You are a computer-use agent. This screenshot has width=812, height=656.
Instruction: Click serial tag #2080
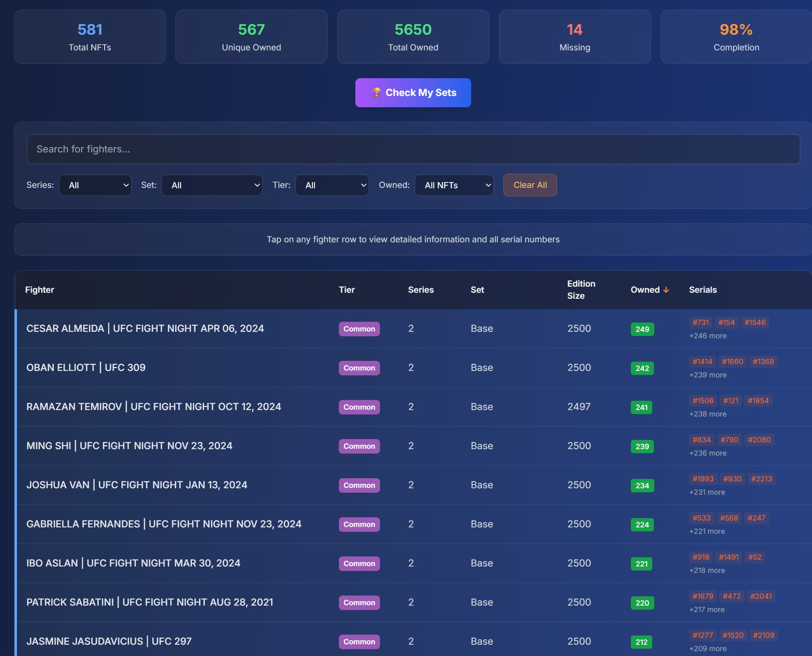pos(759,440)
